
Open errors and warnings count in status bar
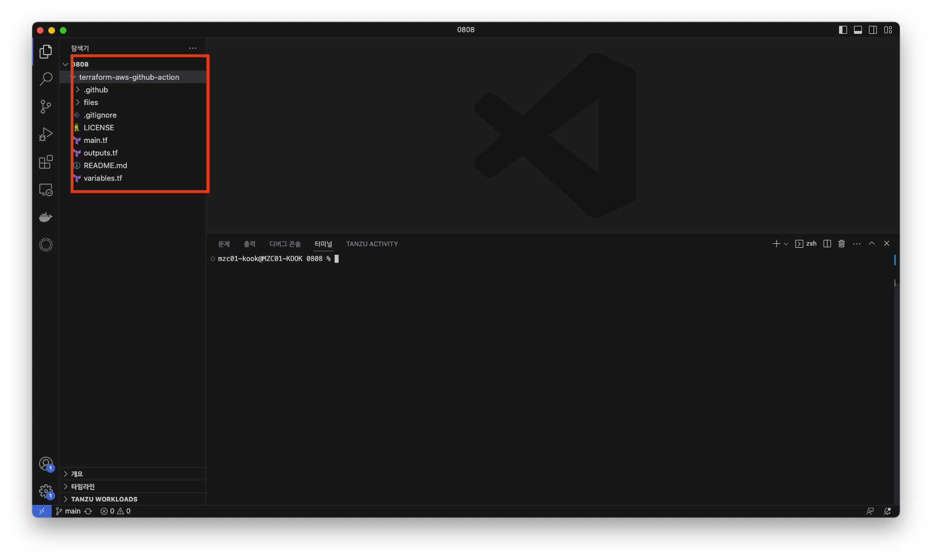[115, 511]
